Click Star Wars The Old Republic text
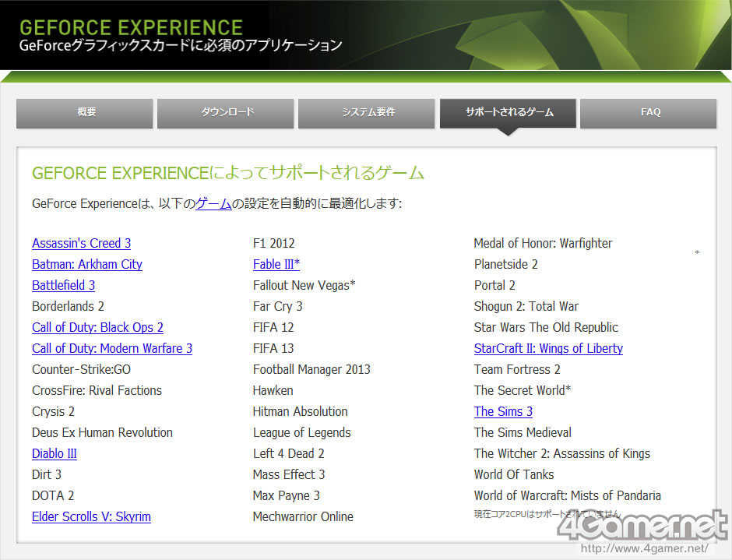 click(546, 327)
